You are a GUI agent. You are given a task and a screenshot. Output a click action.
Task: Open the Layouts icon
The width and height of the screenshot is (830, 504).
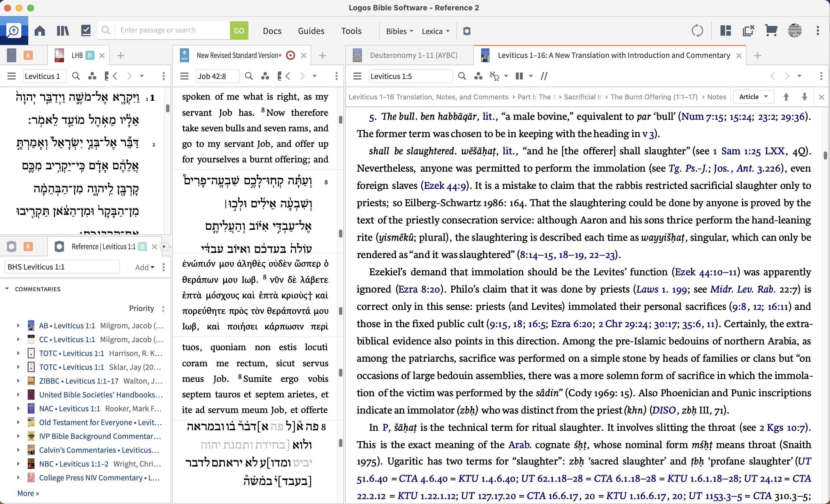pos(726,31)
